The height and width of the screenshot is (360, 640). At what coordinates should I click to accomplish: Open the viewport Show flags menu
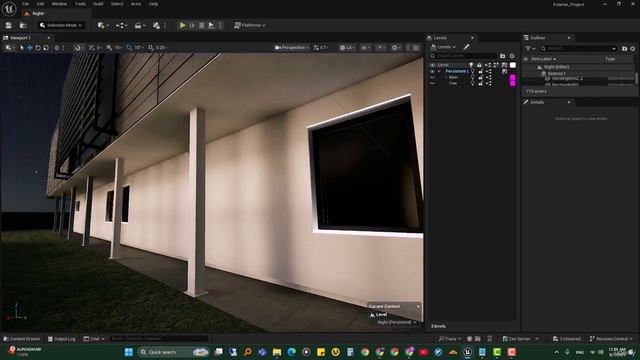(365, 48)
